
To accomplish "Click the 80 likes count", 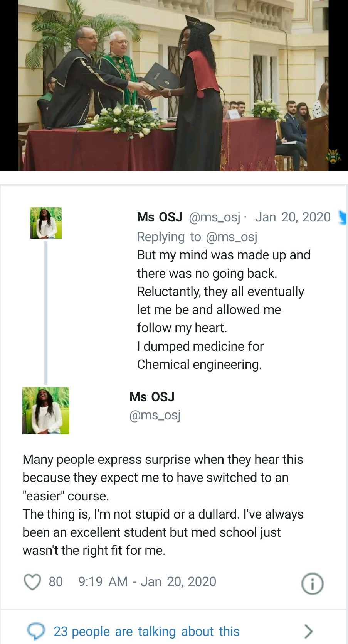I will pos(55,582).
